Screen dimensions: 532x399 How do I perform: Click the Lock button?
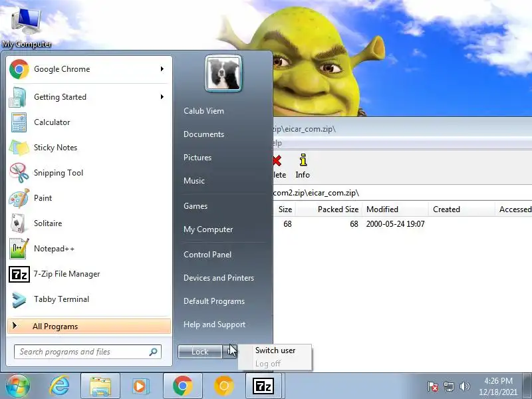pyautogui.click(x=200, y=352)
